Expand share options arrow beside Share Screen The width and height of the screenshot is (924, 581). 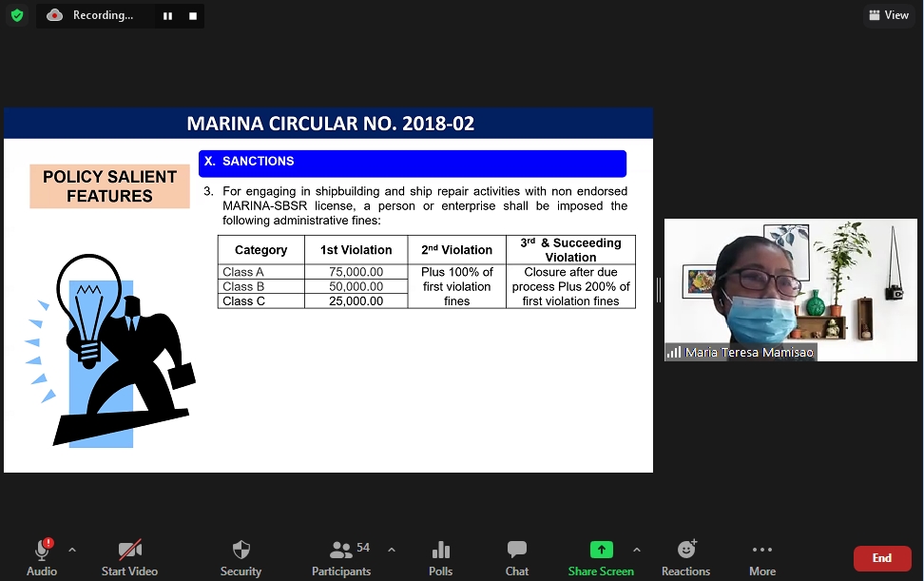[x=636, y=550]
